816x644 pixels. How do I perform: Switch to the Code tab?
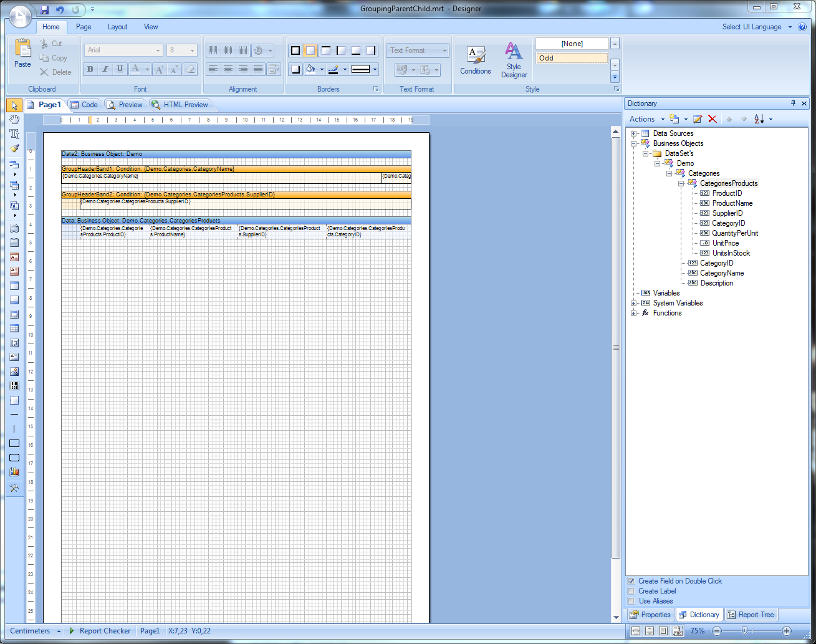tap(84, 105)
